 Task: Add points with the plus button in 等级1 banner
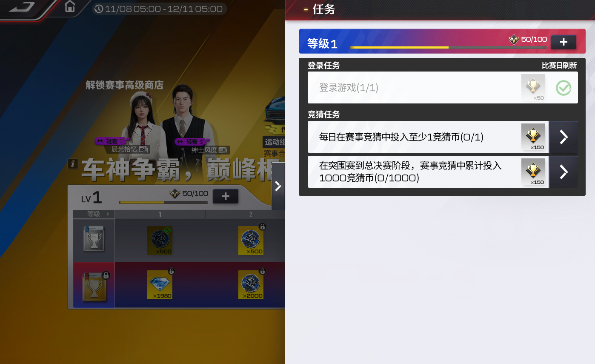point(564,42)
